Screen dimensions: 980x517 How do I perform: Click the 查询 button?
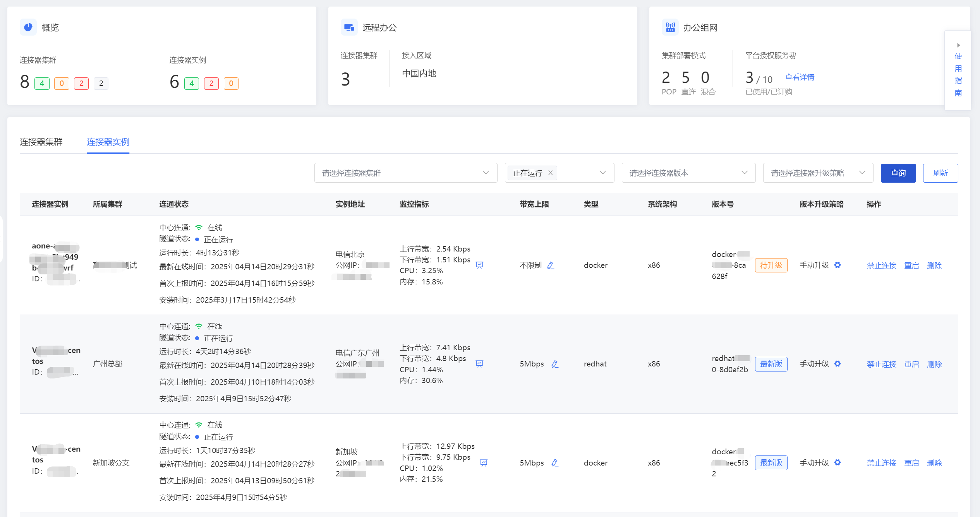click(x=898, y=173)
